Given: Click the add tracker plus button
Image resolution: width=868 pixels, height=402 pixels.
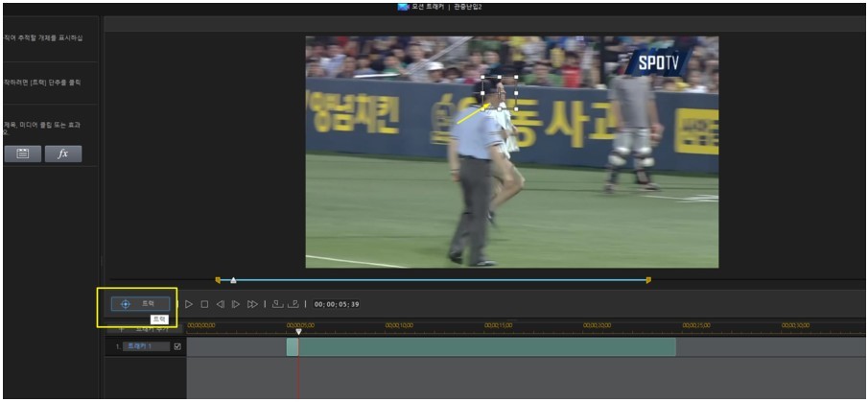Looking at the screenshot, I should click(121, 329).
